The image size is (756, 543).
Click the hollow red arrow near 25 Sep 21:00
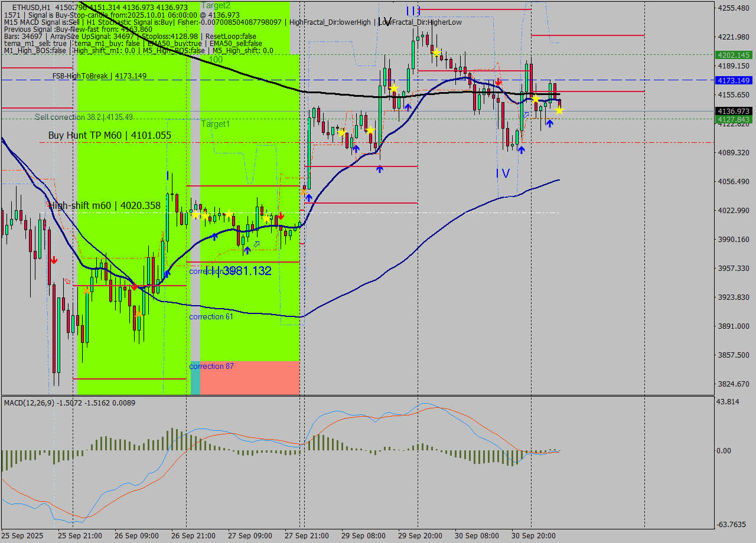(x=67, y=282)
